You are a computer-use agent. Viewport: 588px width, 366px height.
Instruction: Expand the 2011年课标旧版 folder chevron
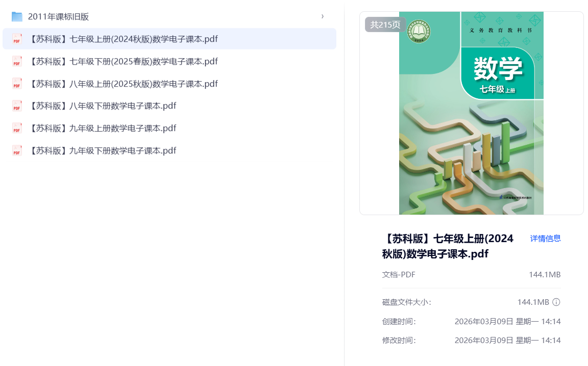[322, 17]
